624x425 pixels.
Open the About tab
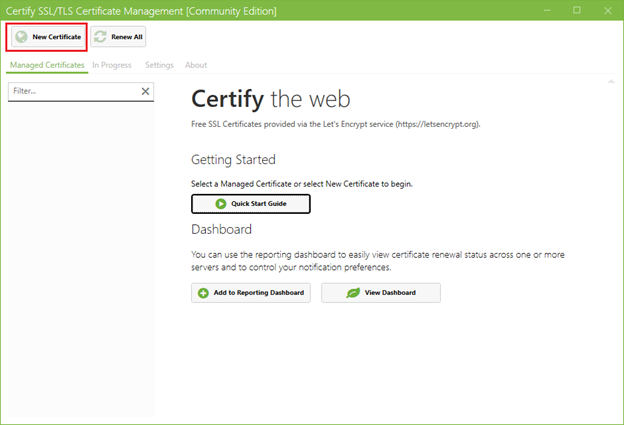(196, 65)
